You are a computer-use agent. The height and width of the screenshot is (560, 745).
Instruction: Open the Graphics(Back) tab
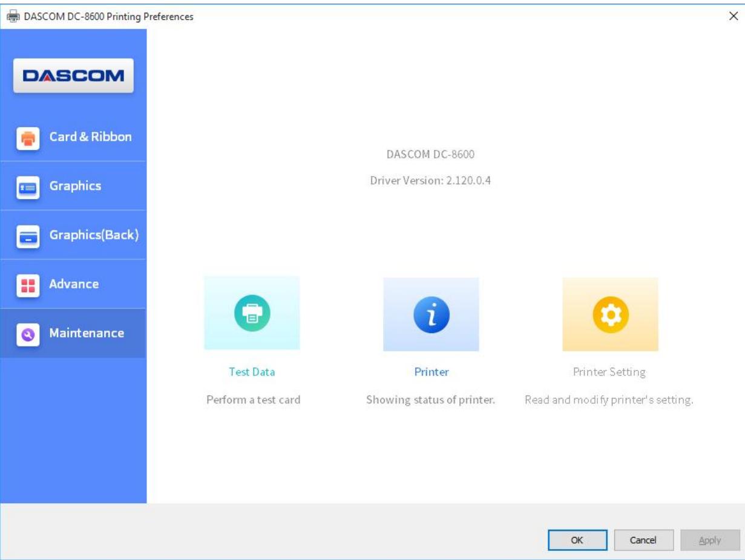pyautogui.click(x=73, y=235)
